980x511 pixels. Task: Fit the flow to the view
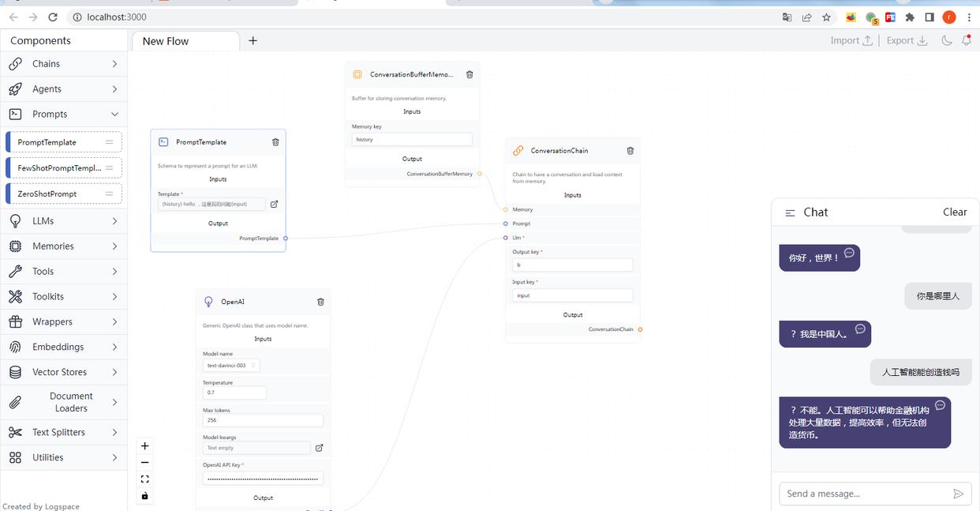pos(144,479)
